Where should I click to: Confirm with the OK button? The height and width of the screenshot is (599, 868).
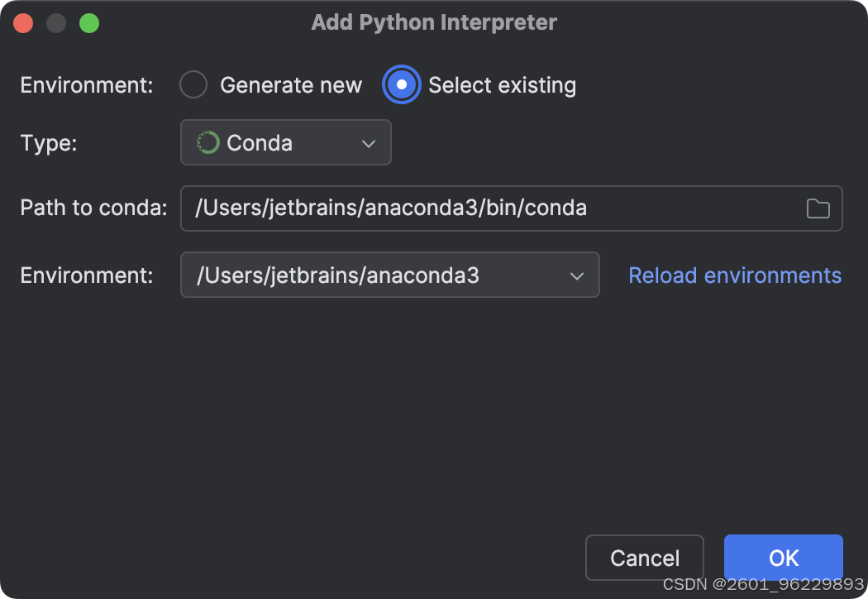pyautogui.click(x=784, y=558)
